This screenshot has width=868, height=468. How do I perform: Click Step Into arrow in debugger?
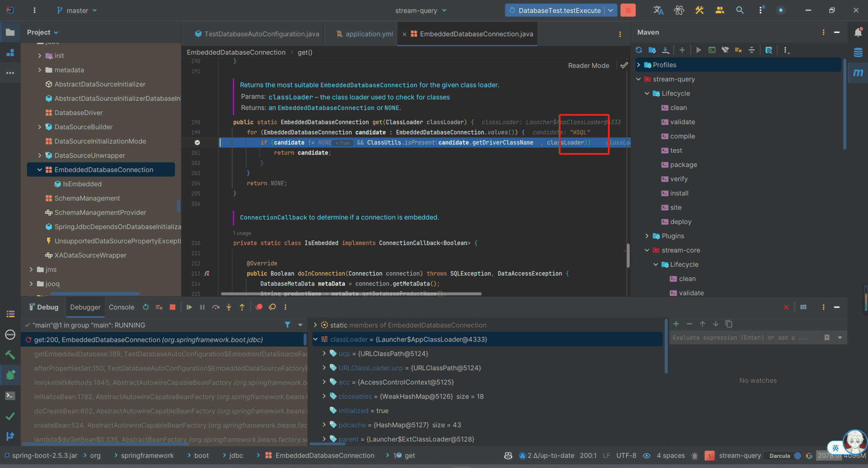tap(229, 307)
